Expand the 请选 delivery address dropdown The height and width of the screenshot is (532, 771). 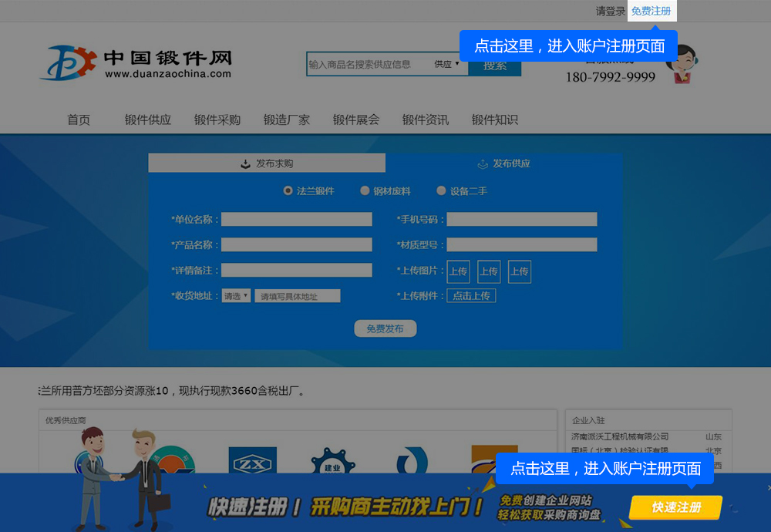(236, 295)
